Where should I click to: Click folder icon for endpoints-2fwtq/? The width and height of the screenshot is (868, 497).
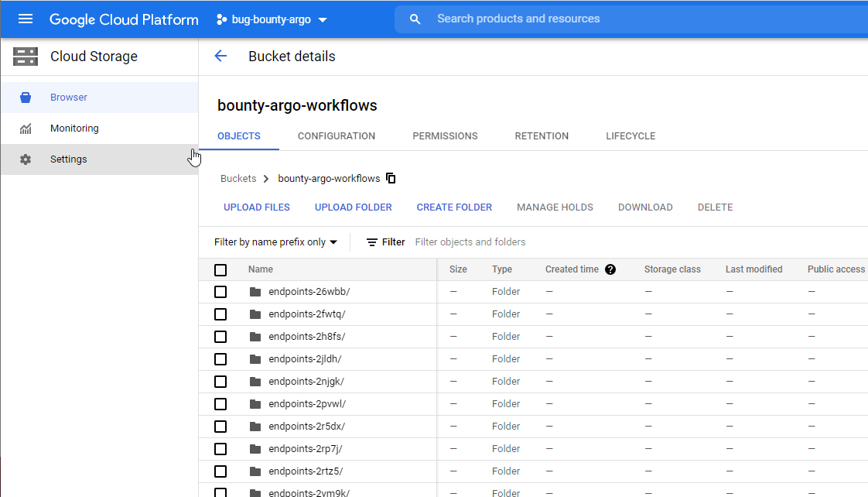tap(255, 314)
